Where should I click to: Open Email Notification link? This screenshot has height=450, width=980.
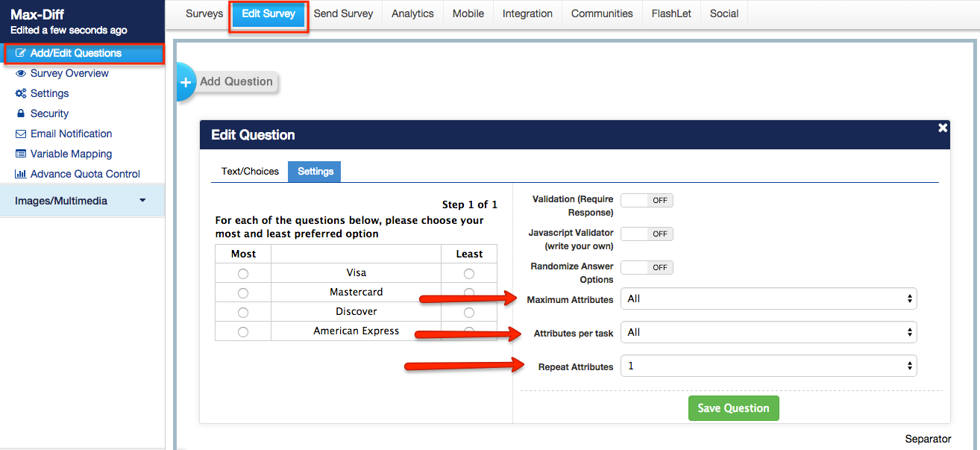pos(71,134)
